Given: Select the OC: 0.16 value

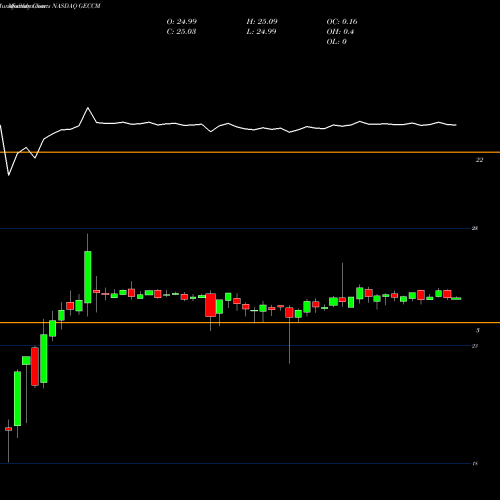Looking at the screenshot, I should coord(342,21).
